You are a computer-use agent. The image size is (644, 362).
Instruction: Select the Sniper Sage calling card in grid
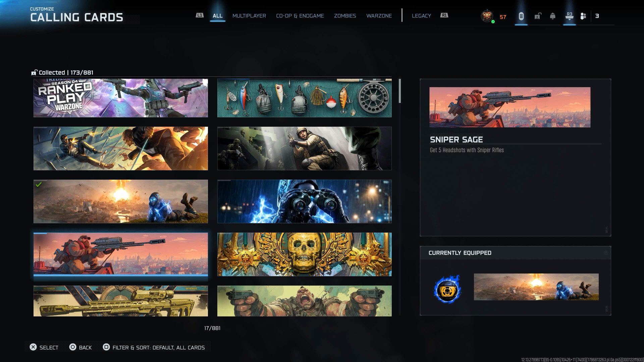click(121, 254)
